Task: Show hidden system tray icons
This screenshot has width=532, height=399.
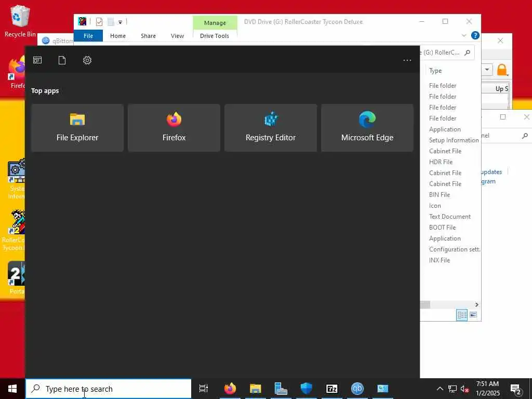Action: (x=440, y=389)
